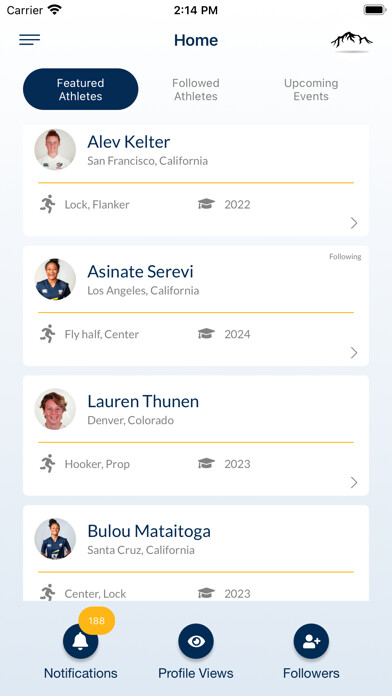
Task: Open Profile Views eye icon
Action: tap(196, 641)
